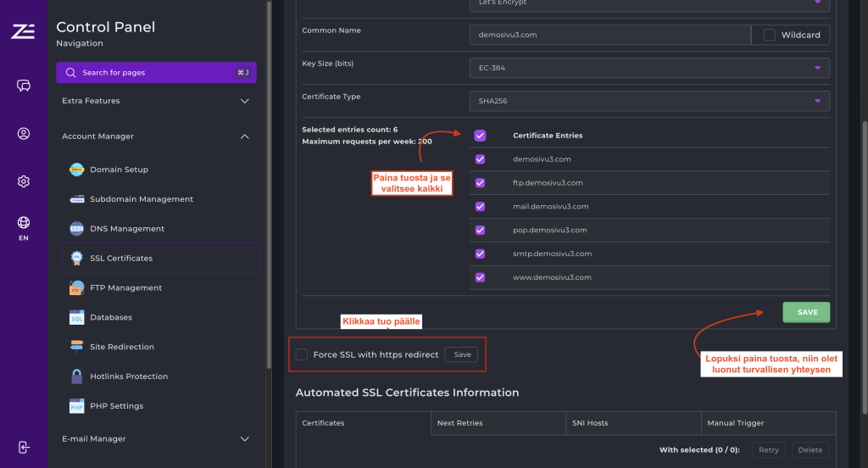Expand the E-mail Manager section
The height and width of the screenshot is (468, 868).
[156, 439]
